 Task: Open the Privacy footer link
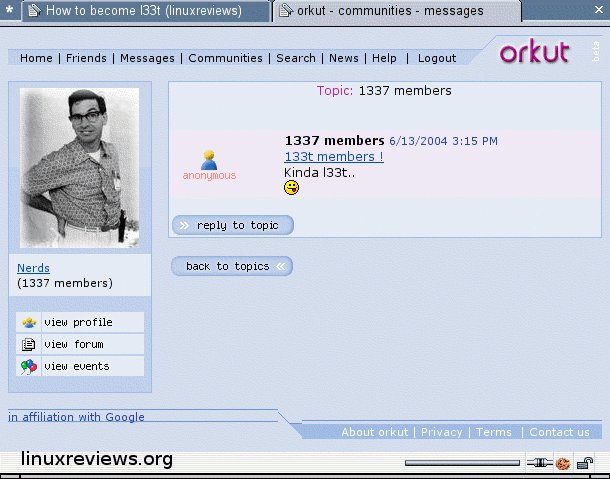coord(442,432)
